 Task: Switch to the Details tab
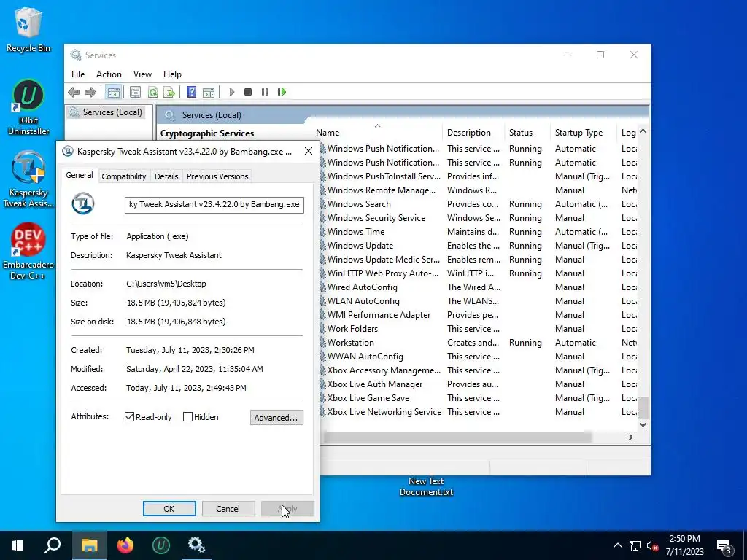pyautogui.click(x=166, y=176)
